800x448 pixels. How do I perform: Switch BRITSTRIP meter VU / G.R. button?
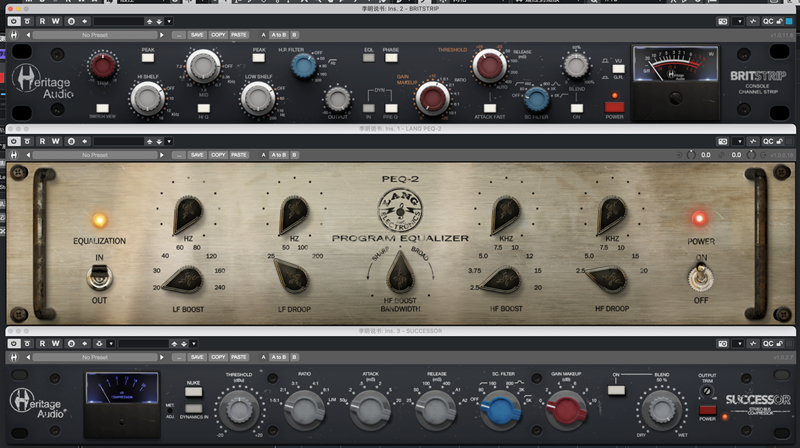click(618, 69)
